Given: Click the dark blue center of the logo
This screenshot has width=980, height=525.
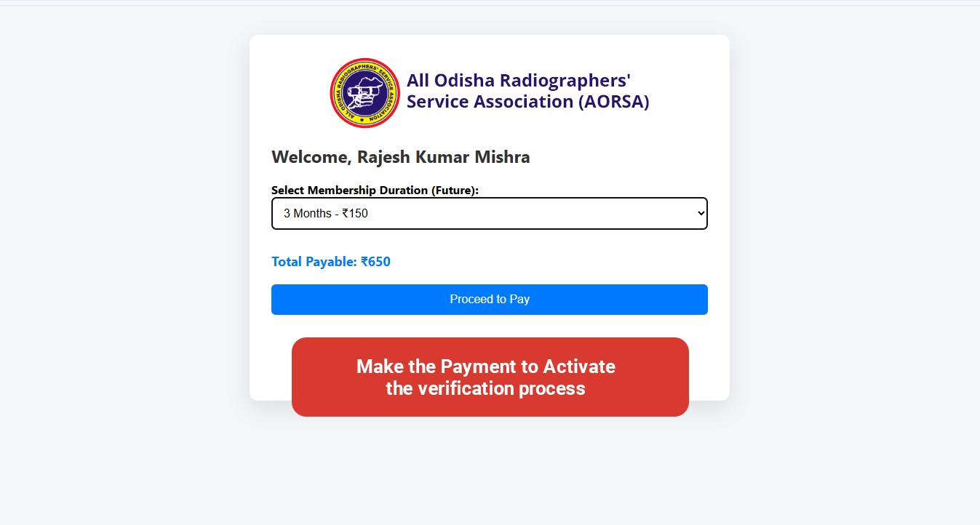Looking at the screenshot, I should click(x=365, y=95).
